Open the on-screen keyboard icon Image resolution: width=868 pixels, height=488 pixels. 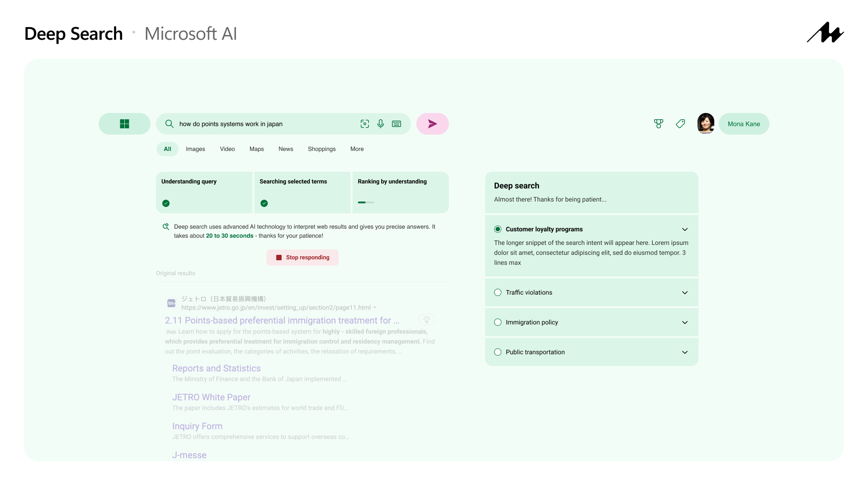pos(396,124)
